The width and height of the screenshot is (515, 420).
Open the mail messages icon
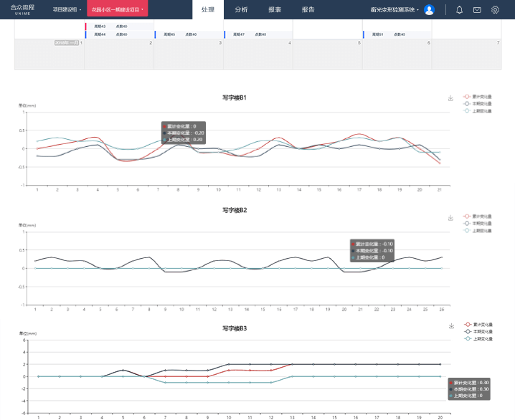(x=477, y=10)
